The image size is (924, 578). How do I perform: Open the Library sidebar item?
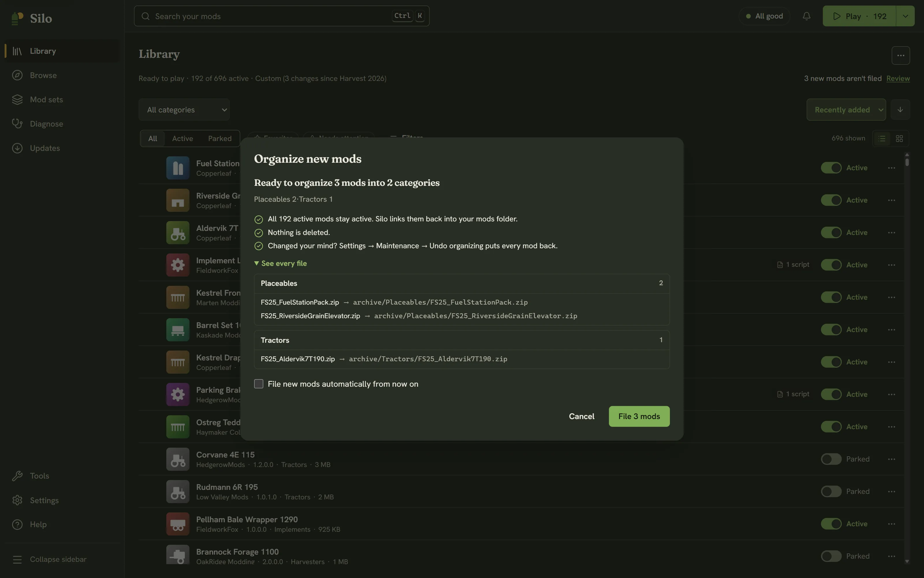point(62,51)
